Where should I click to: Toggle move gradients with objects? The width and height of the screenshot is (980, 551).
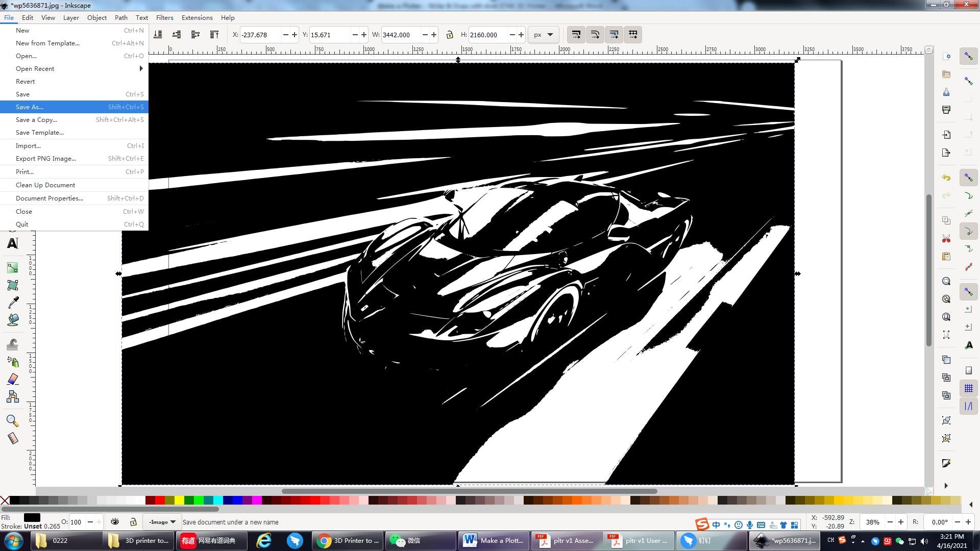[x=614, y=35]
